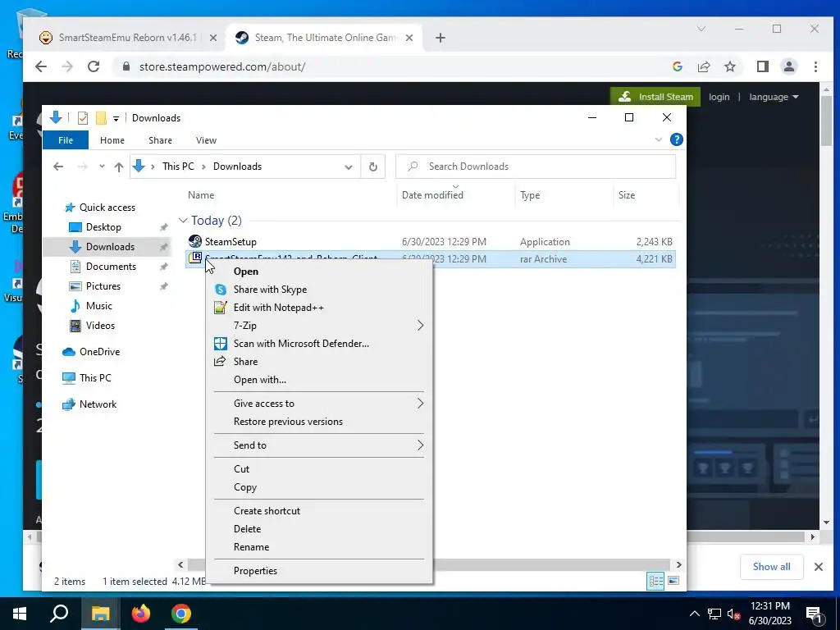This screenshot has width=840, height=630.
Task: Open Firefox from the taskbar
Action: pos(141,614)
